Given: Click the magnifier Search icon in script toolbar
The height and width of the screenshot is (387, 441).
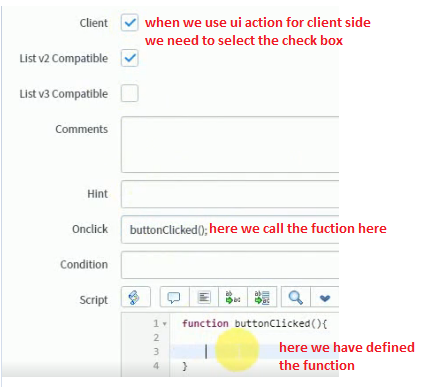Looking at the screenshot, I should pos(296,297).
